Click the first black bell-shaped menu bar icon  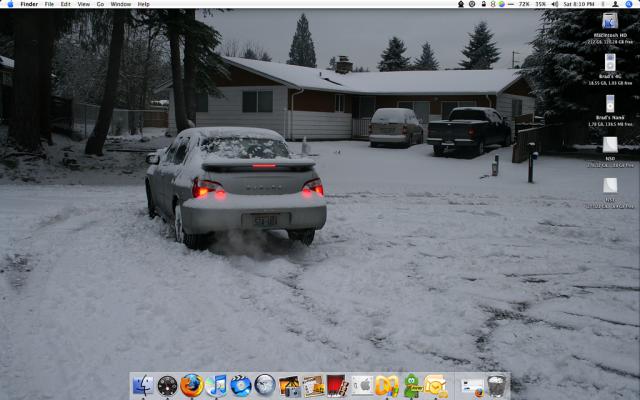461,4
